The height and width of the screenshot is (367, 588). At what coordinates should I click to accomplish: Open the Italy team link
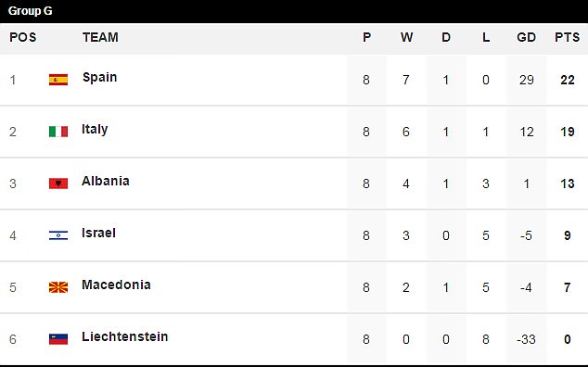95,130
